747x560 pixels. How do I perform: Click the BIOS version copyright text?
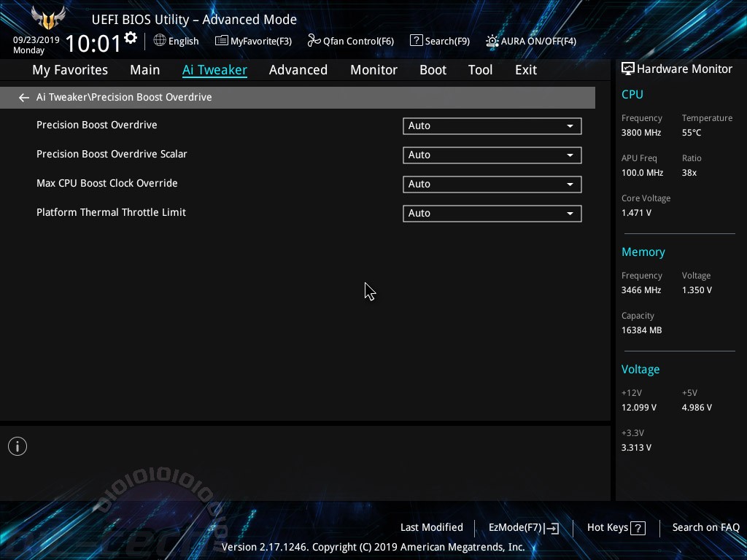tap(373, 547)
